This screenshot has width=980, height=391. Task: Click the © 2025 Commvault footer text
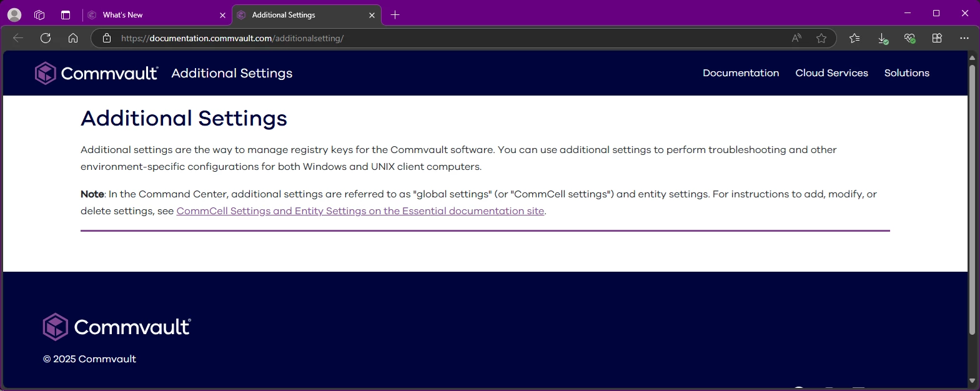click(x=89, y=359)
